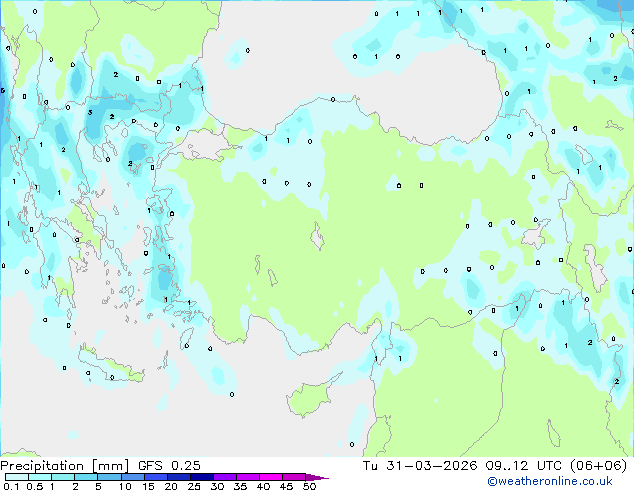Click the 25–30 mm dark navy swatch
The height and width of the screenshot is (490, 634).
(202, 477)
